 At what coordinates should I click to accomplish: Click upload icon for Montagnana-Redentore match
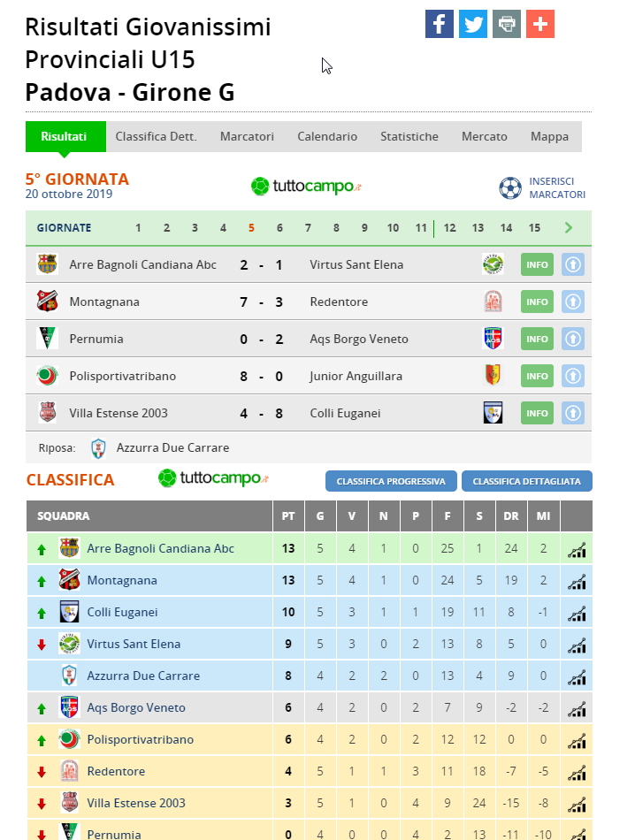(x=573, y=302)
